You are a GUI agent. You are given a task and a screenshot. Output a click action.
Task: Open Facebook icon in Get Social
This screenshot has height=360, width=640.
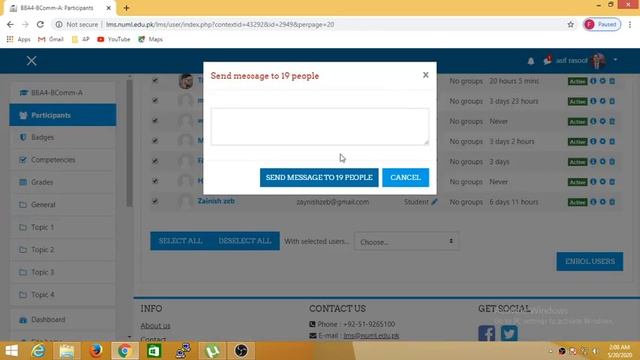(x=487, y=333)
